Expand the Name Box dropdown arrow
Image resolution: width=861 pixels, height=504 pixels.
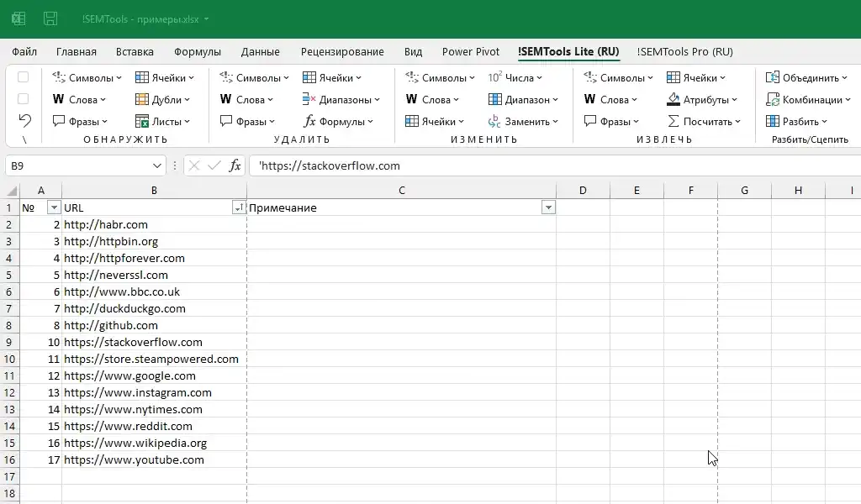click(156, 165)
